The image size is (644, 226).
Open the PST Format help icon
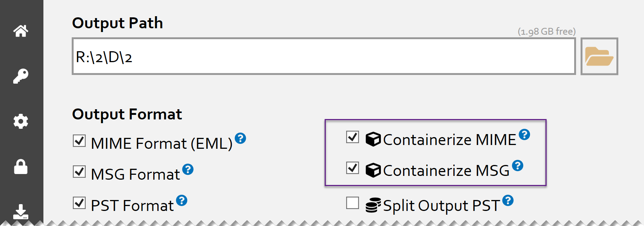(182, 200)
